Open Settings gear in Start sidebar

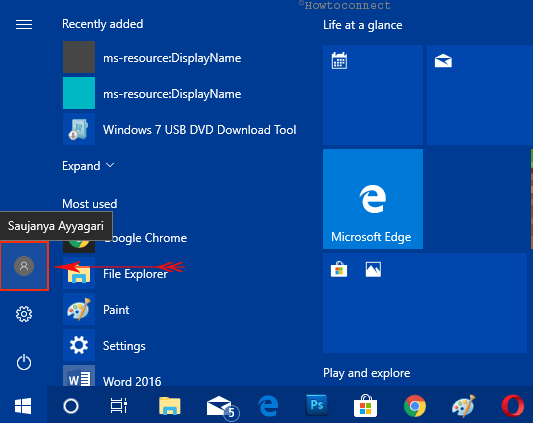(x=24, y=314)
